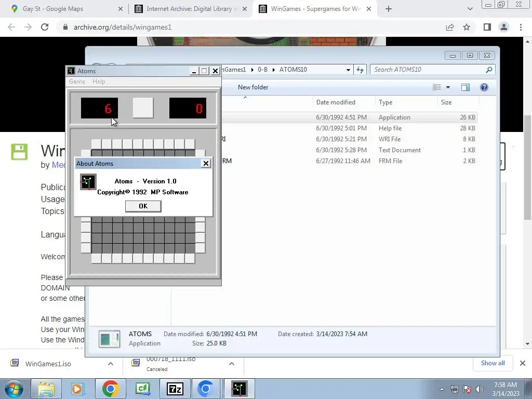Refresh the Explorer folder view
Image resolution: width=532 pixels, height=399 pixels.
360,70
